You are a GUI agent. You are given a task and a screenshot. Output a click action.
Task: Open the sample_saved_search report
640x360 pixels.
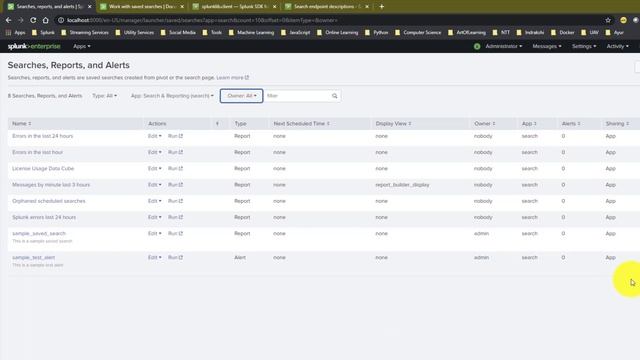[x=39, y=233]
